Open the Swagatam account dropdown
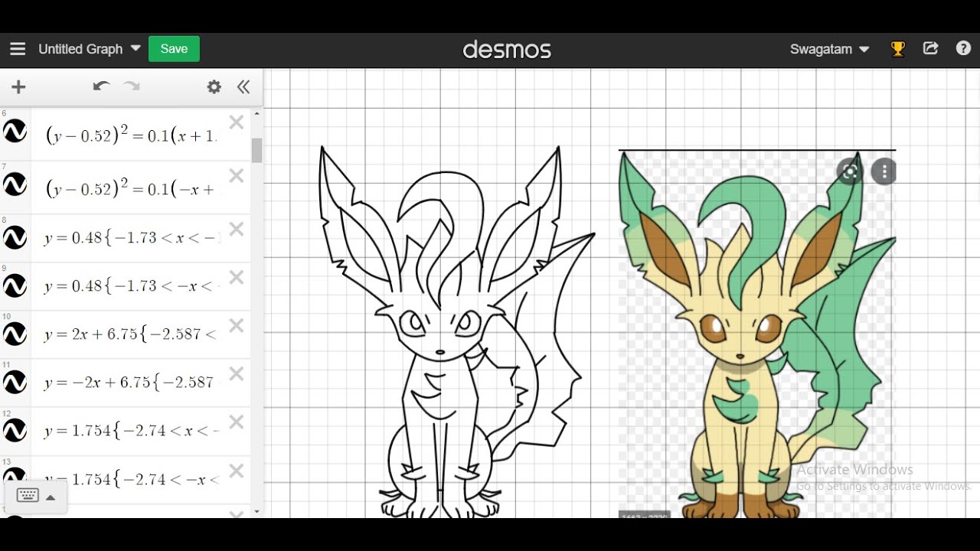This screenshot has height=551, width=980. tap(829, 49)
